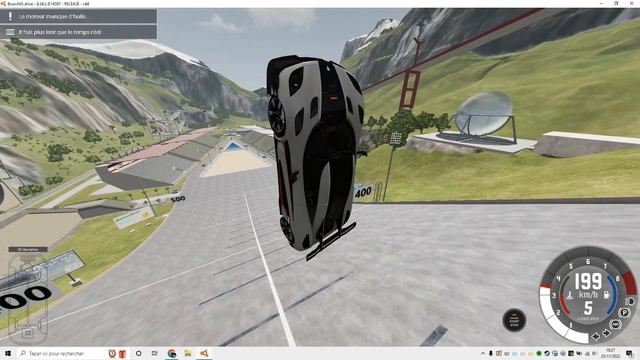Click the engine START STOP button

[x=514, y=320]
